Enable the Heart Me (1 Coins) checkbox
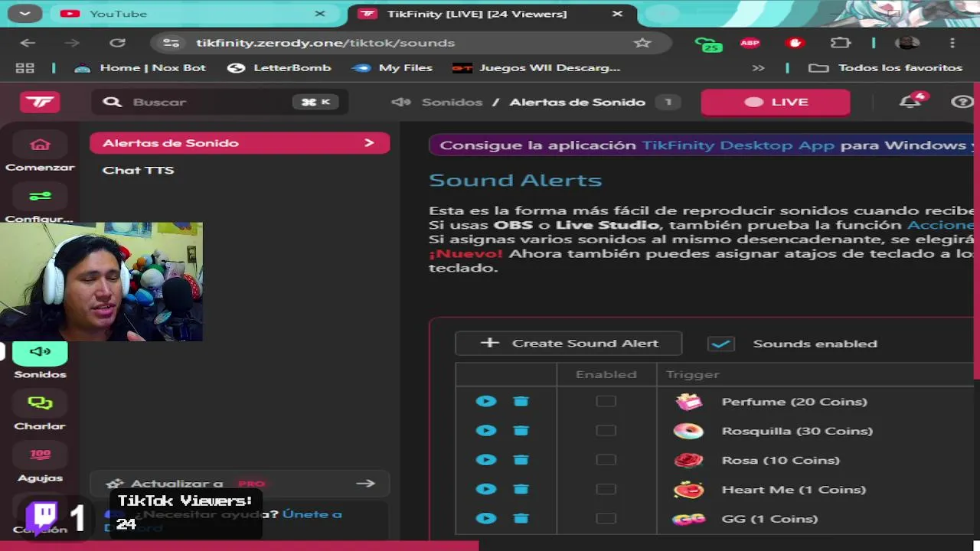 606,489
